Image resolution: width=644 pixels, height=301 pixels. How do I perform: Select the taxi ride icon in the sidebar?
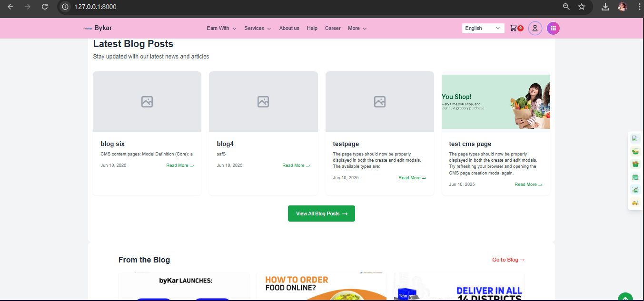click(635, 202)
